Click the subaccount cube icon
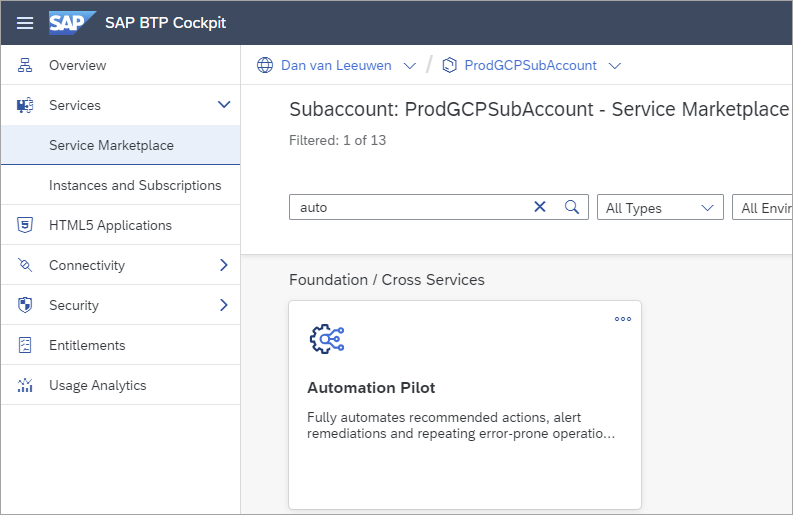Image resolution: width=793 pixels, height=515 pixels. tap(449, 65)
